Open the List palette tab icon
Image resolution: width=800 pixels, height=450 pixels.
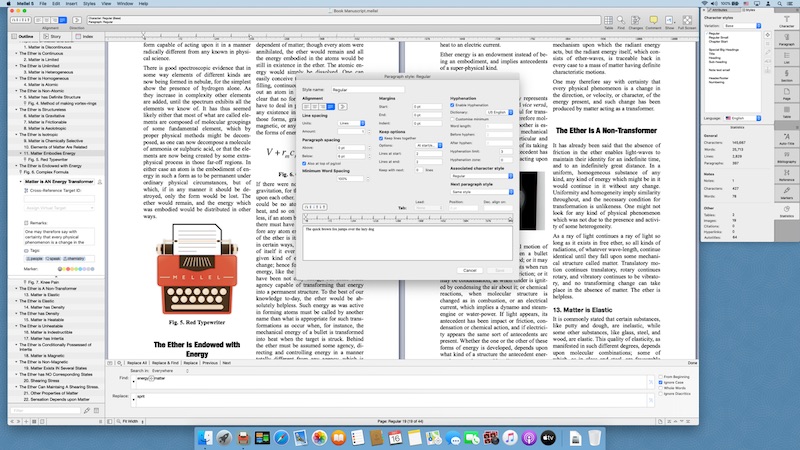coord(786,57)
